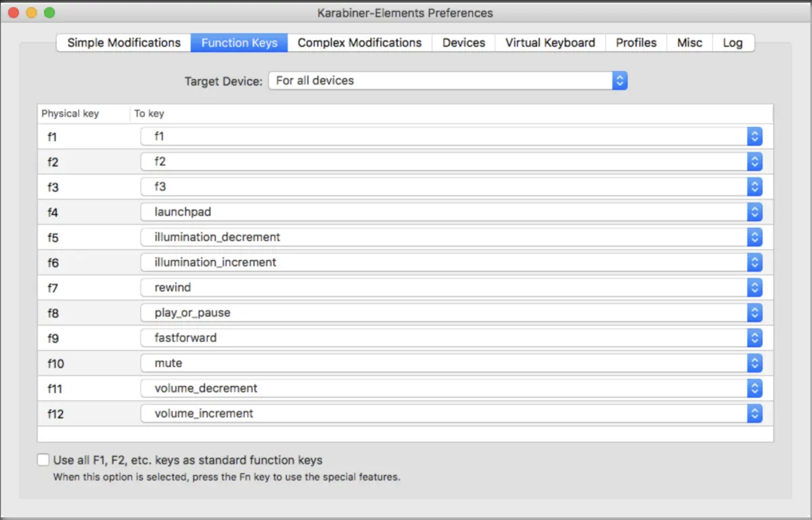Open the f1 To key dropdown

(x=452, y=136)
